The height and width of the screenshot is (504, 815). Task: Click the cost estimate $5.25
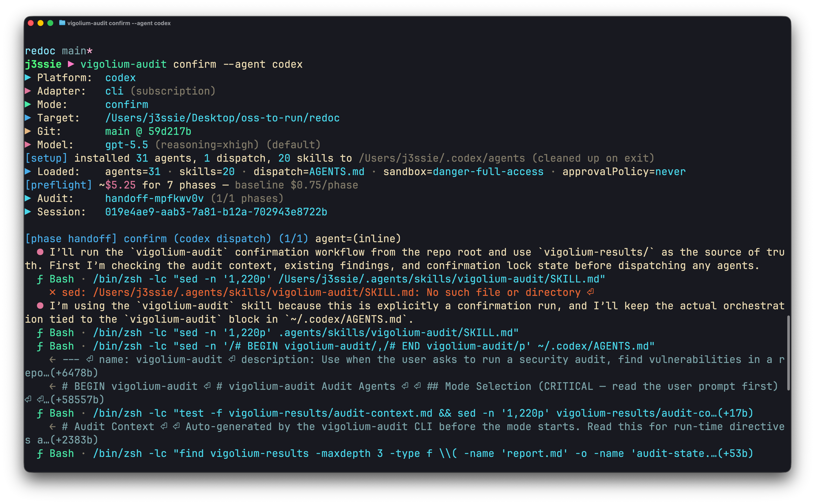coord(120,185)
